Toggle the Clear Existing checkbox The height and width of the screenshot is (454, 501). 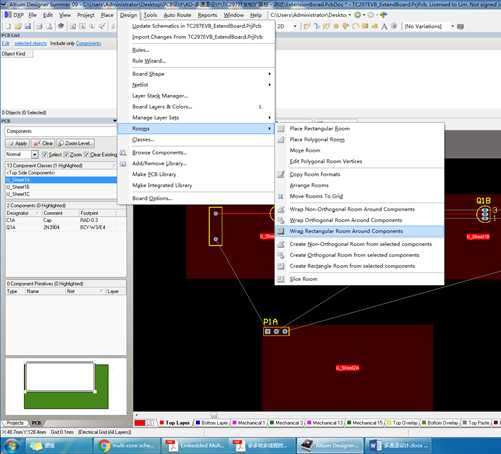86,155
